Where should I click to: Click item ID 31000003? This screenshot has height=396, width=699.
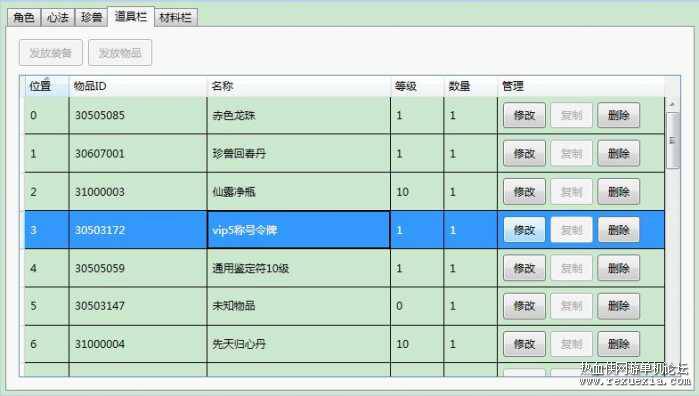[x=138, y=192]
